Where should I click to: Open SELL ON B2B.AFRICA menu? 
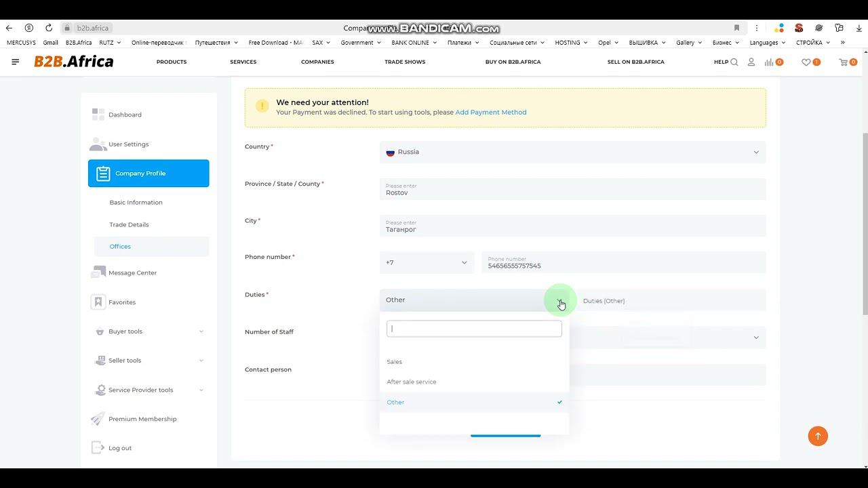click(636, 62)
